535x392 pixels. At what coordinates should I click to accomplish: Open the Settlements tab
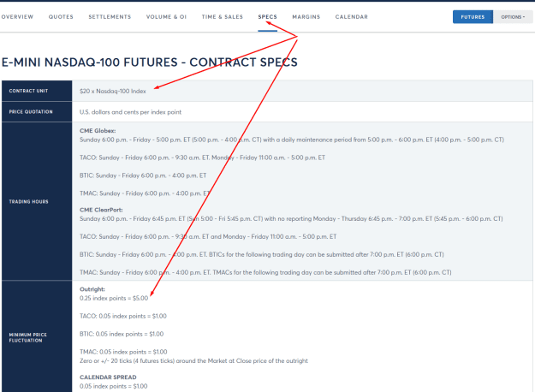pyautogui.click(x=110, y=17)
